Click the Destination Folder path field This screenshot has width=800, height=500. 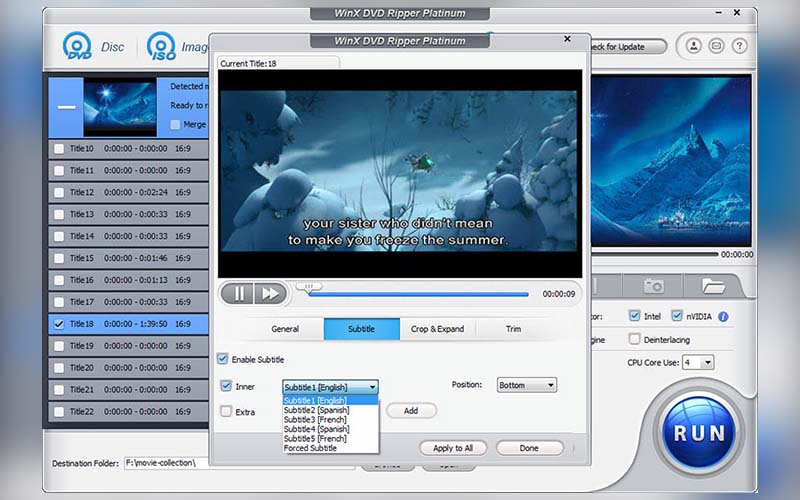(x=240, y=463)
